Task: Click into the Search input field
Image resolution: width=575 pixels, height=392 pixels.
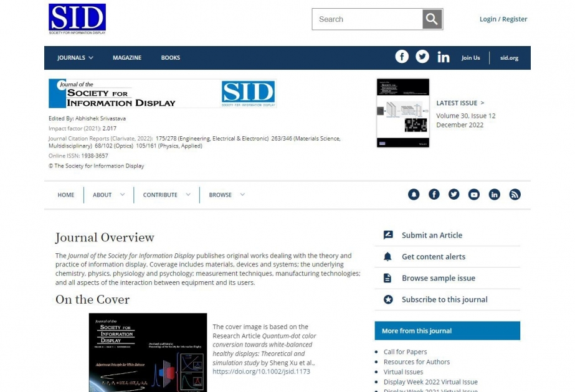Action: tap(367, 19)
